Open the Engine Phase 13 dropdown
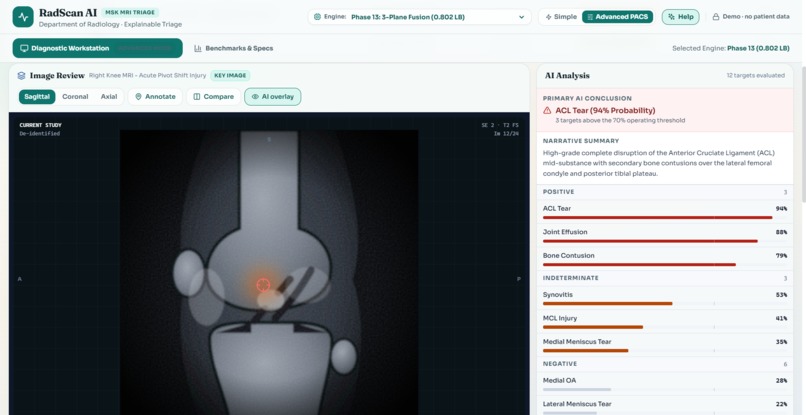Viewport: 806px width, 415px height. click(x=419, y=17)
